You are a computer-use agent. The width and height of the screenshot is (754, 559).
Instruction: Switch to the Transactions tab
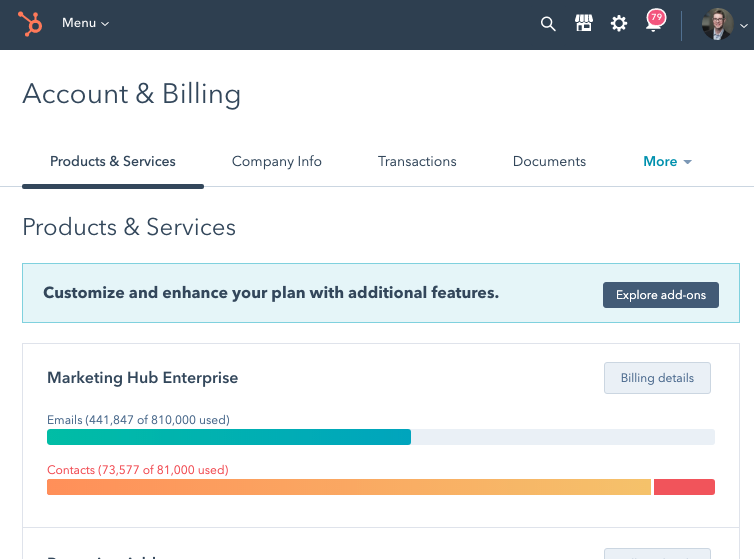(x=417, y=161)
